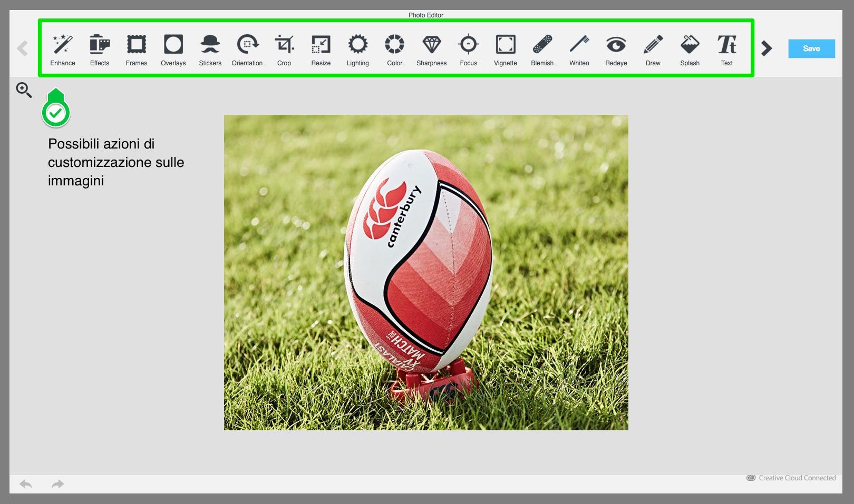Image resolution: width=854 pixels, height=504 pixels.
Task: Click the blue Save button
Action: 811,48
